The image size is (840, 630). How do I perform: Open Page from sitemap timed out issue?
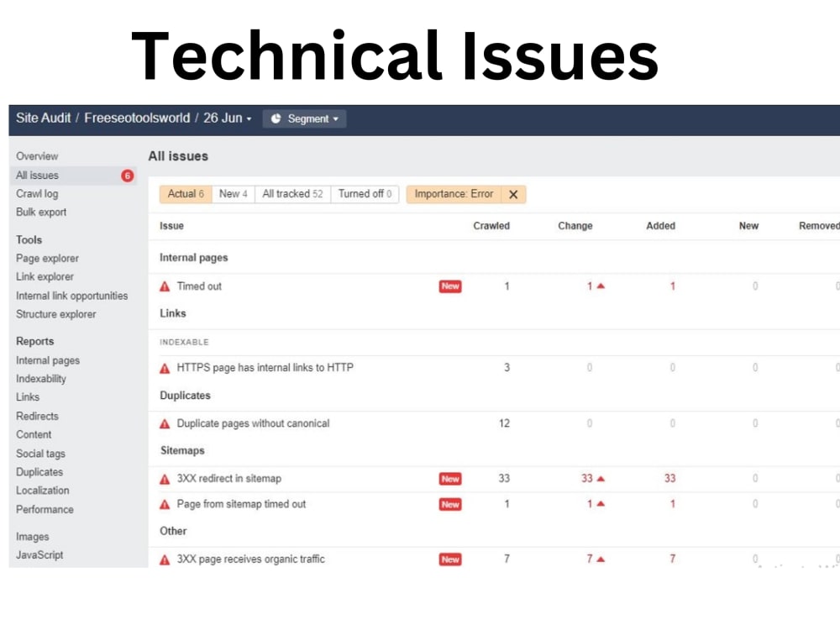click(242, 505)
